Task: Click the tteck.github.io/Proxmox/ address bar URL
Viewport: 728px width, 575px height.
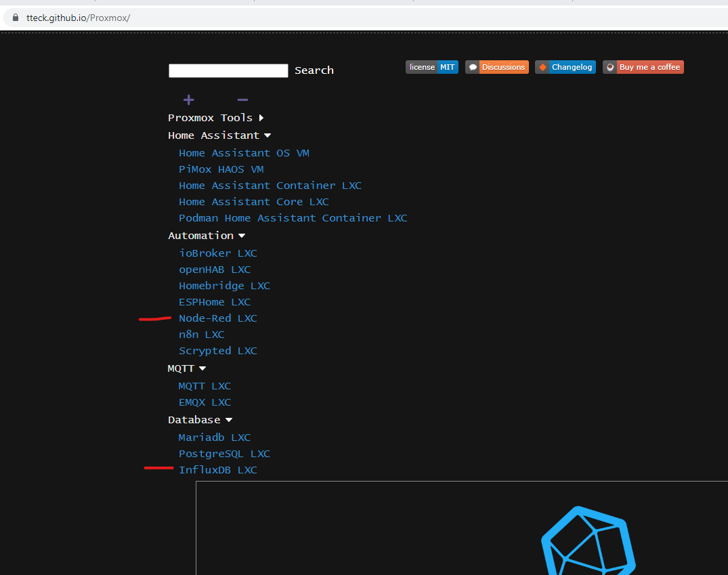Action: tap(78, 18)
